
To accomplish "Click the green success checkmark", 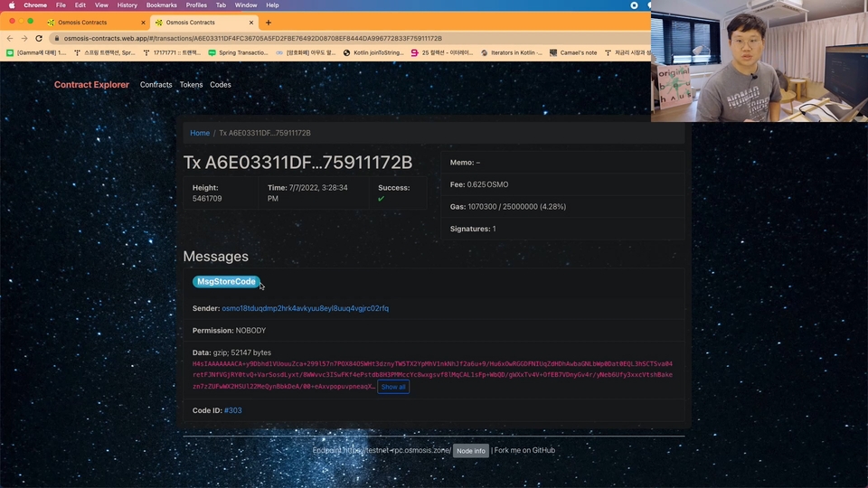I will coord(381,199).
